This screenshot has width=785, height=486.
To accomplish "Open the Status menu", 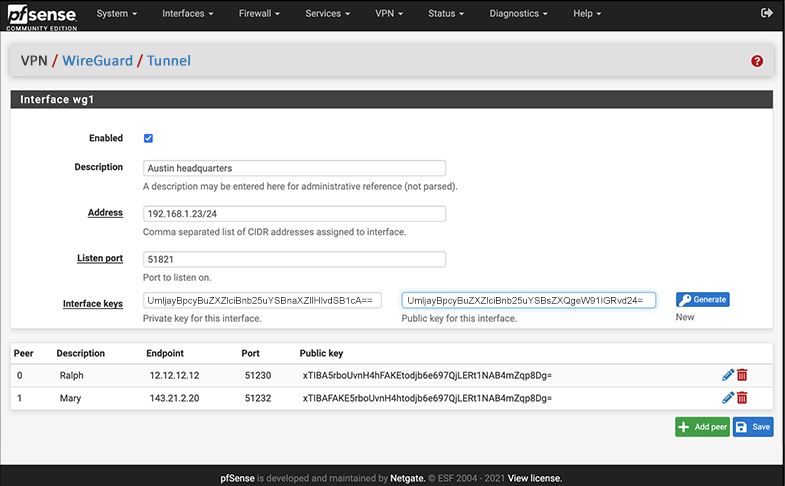I will pos(445,14).
